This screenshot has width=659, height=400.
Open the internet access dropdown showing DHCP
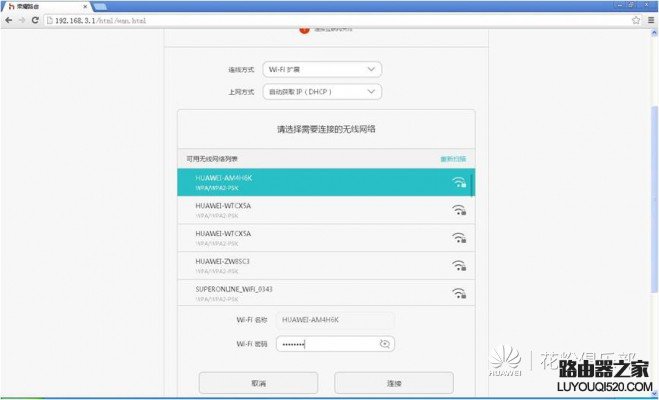pos(322,92)
